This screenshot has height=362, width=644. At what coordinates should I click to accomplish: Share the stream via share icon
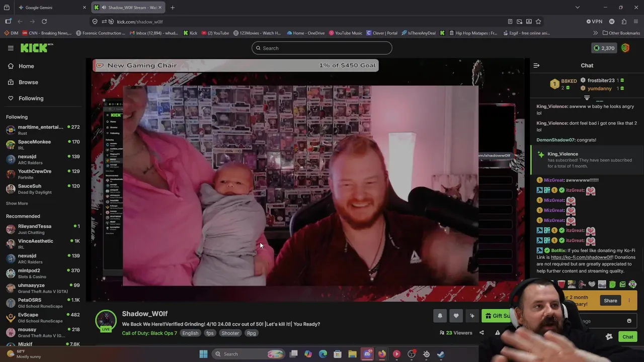coord(481,333)
